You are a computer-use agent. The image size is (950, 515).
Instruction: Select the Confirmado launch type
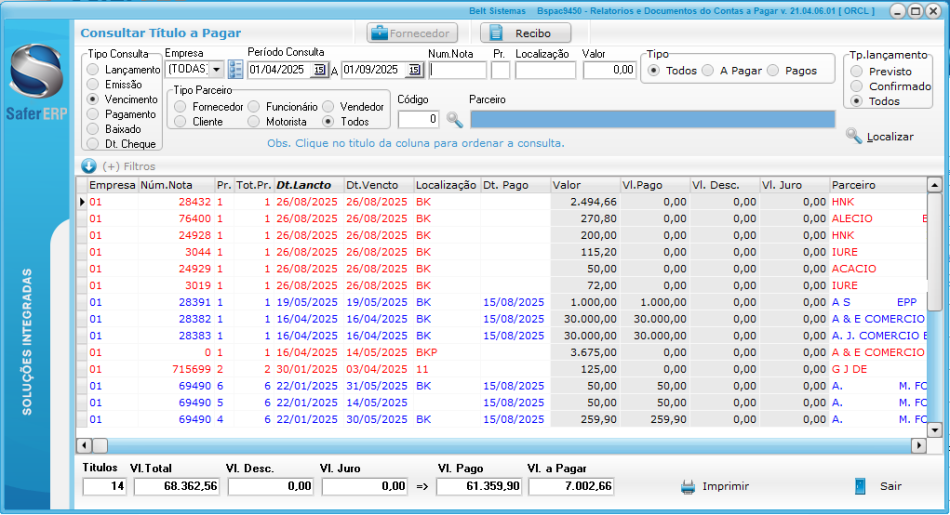(856, 87)
